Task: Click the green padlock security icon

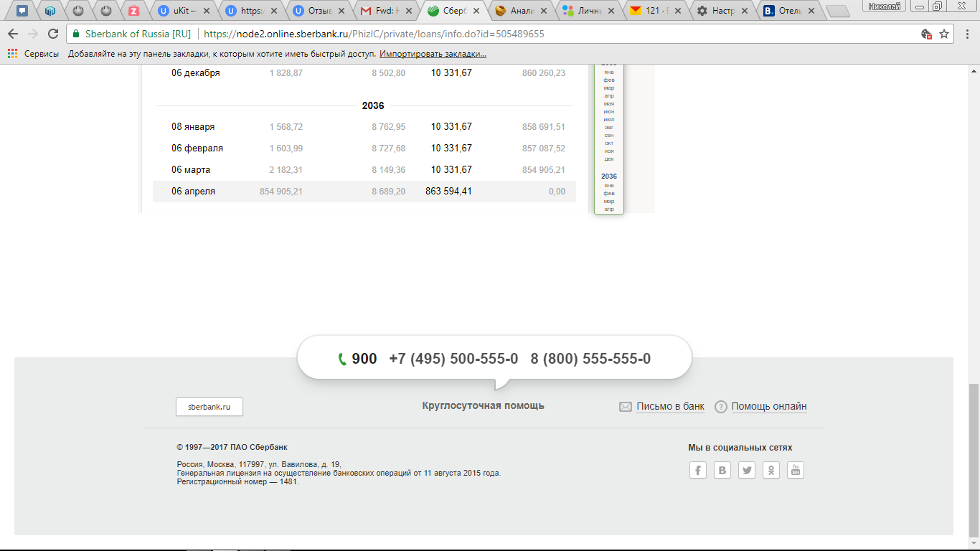Action: tap(77, 34)
